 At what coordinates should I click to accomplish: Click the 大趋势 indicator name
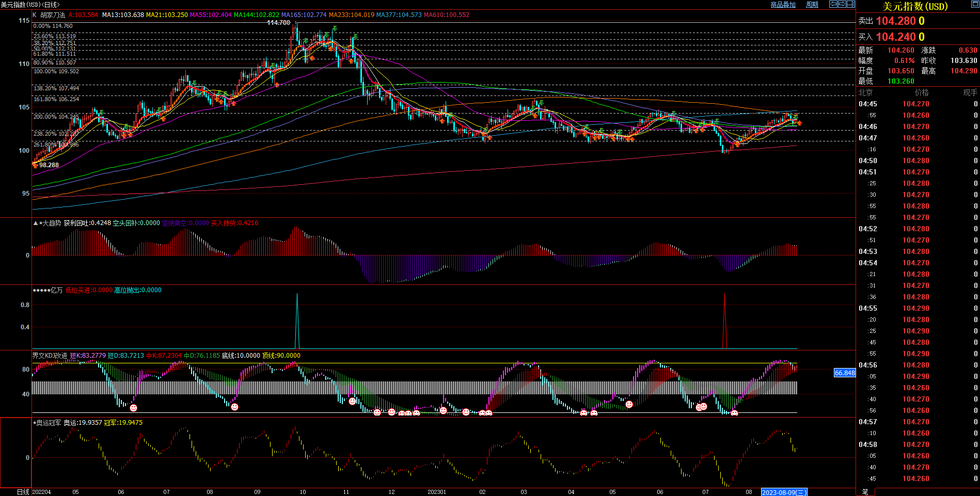[x=52, y=223]
